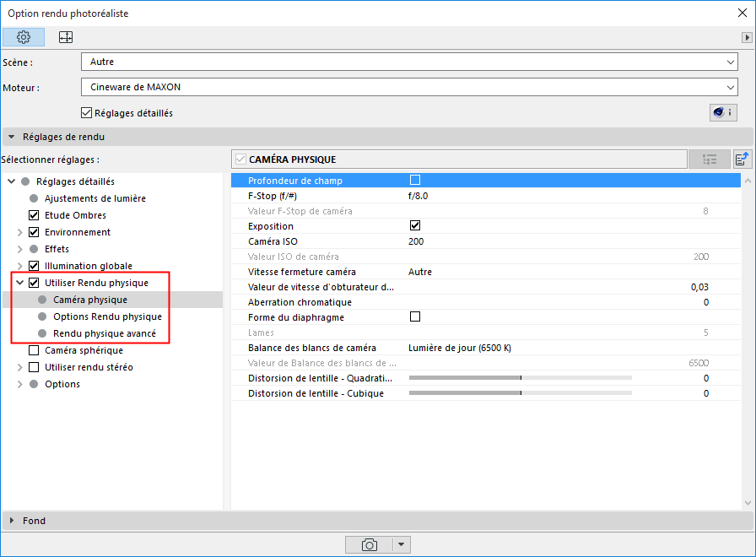Click the camera render photo icon

(369, 545)
